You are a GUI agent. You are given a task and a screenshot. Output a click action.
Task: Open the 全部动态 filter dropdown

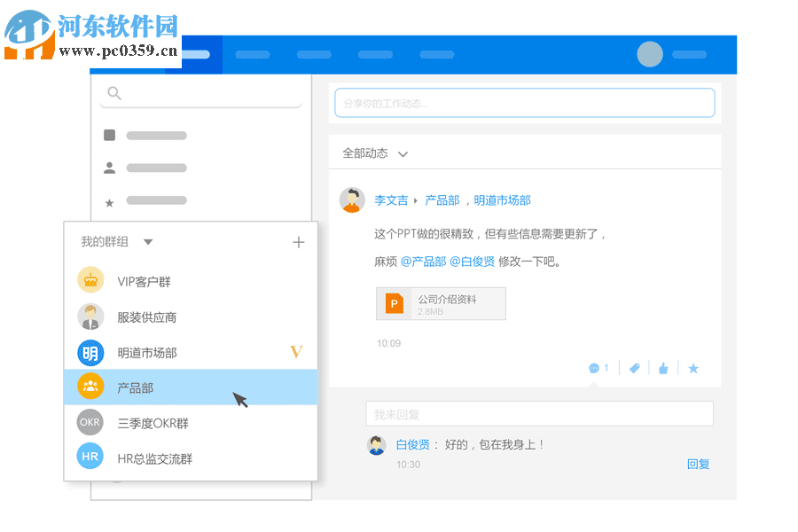[x=403, y=153]
